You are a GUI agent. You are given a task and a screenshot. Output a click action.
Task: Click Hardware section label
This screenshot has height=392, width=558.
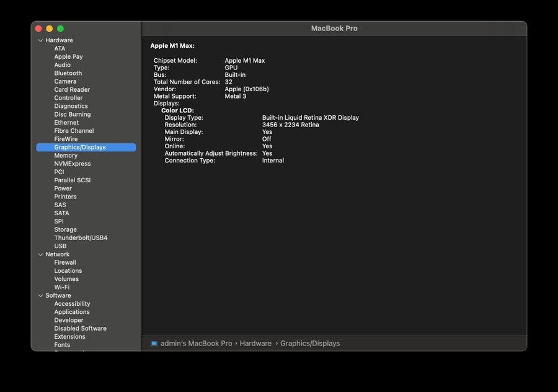pos(59,40)
